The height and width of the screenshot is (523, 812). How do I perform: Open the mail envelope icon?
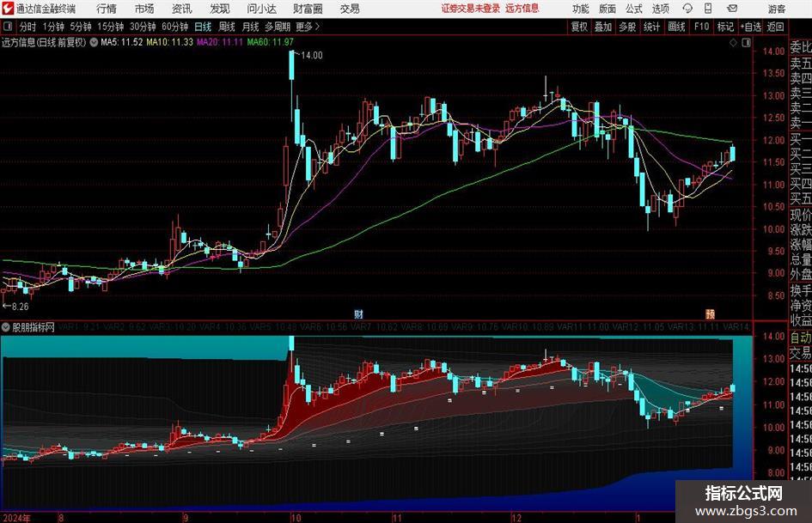732,9
